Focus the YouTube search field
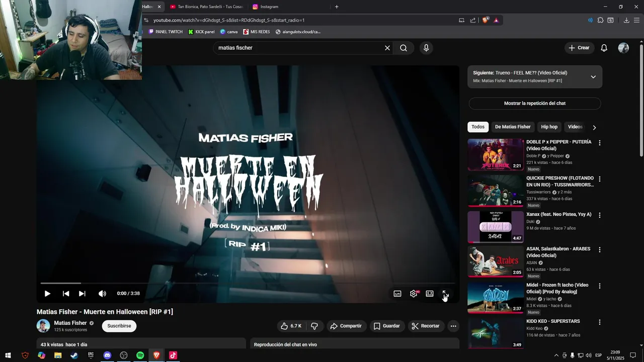The image size is (644, 362). (x=299, y=48)
